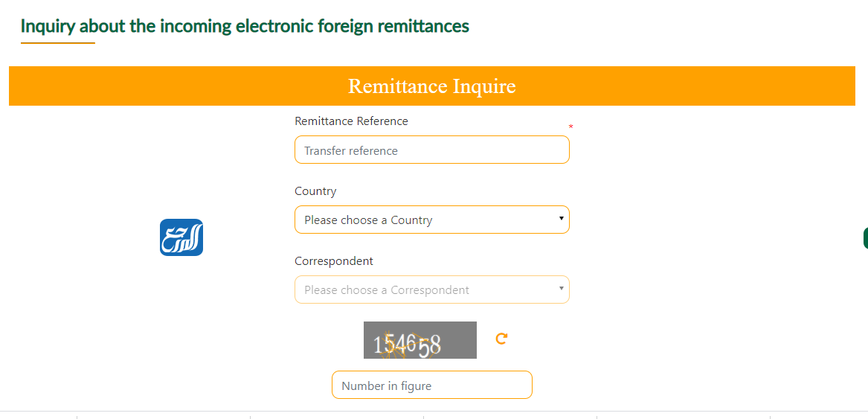This screenshot has height=419, width=868.
Task: Focus the Transfer reference input field
Action: [x=431, y=150]
